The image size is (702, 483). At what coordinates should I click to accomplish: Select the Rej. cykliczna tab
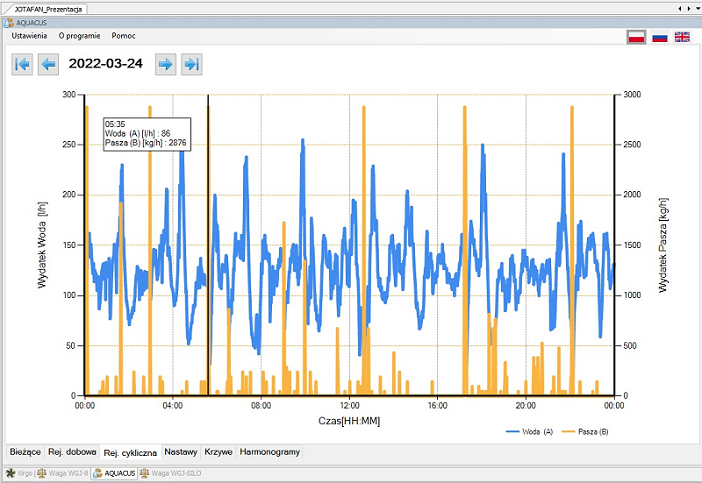tap(130, 453)
